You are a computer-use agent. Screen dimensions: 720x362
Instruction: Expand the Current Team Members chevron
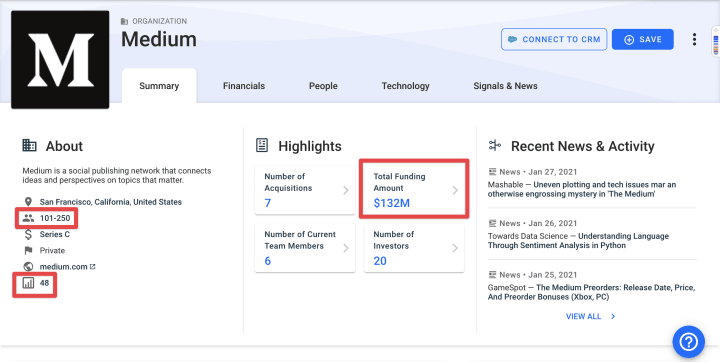(346, 248)
